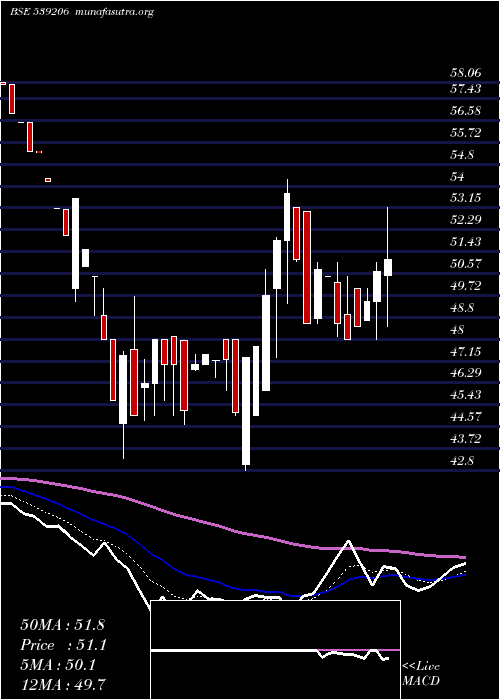The image size is (500, 700).
Task: Click the 12MA : 49.7 reading
Action: click(x=63, y=685)
